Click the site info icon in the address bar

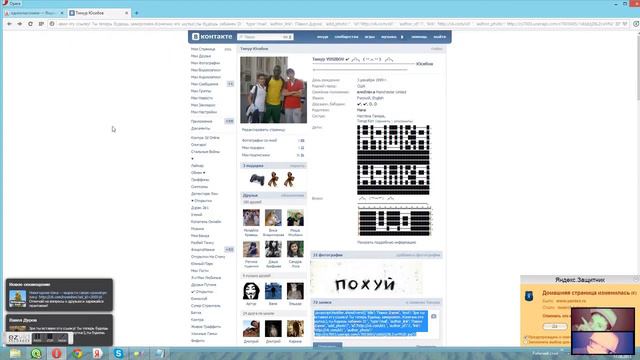tap(52, 24)
